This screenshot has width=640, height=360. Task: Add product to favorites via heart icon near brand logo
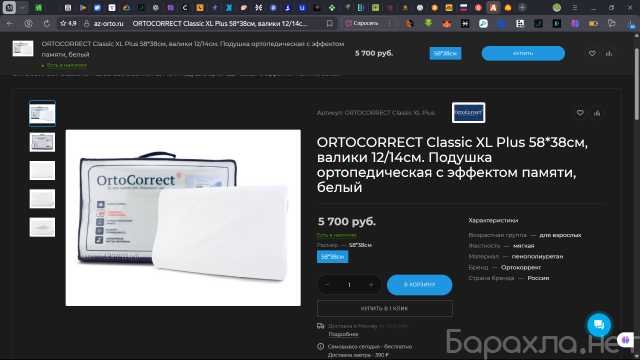pos(580,113)
